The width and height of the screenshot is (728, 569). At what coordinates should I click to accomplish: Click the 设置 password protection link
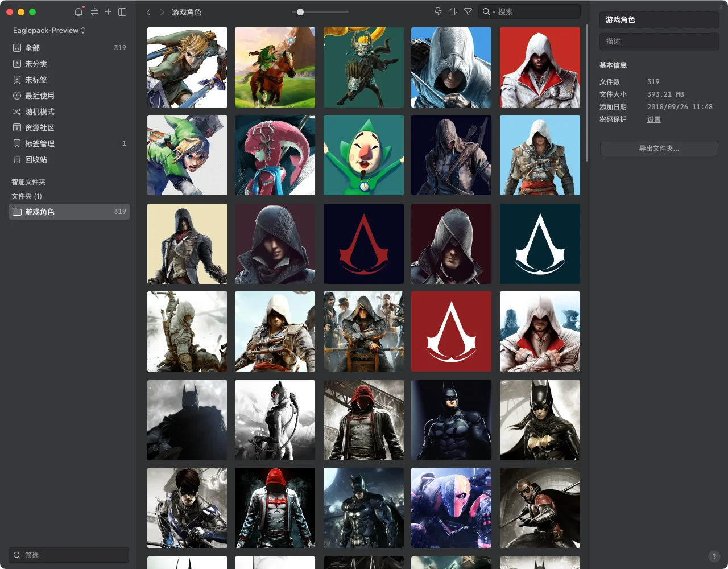(x=654, y=119)
